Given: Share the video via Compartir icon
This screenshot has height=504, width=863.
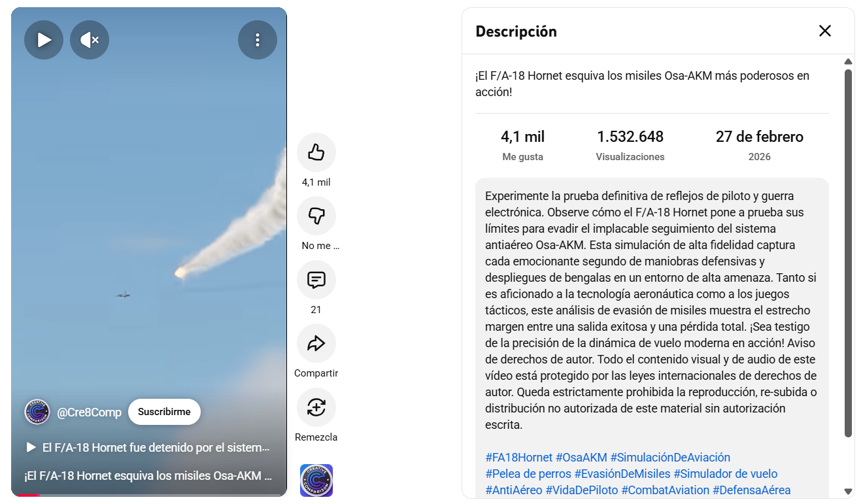Looking at the screenshot, I should 316,343.
